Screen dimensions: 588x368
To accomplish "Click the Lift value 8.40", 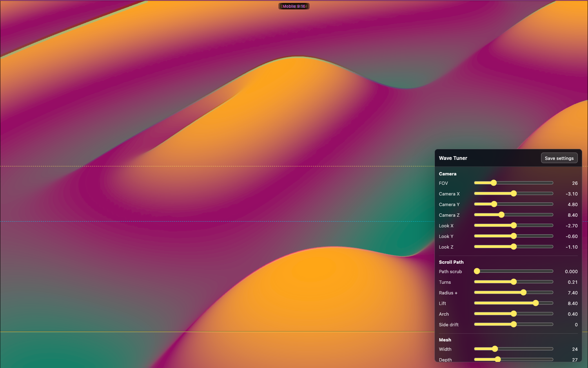I will 572,303.
